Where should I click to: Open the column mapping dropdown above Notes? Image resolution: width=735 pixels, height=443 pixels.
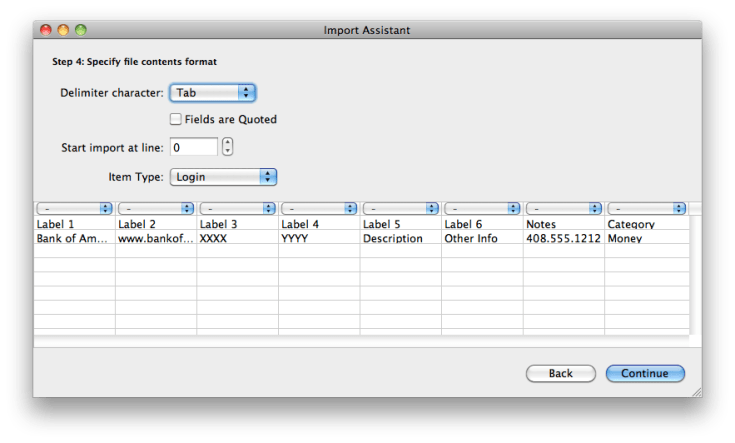click(563, 208)
